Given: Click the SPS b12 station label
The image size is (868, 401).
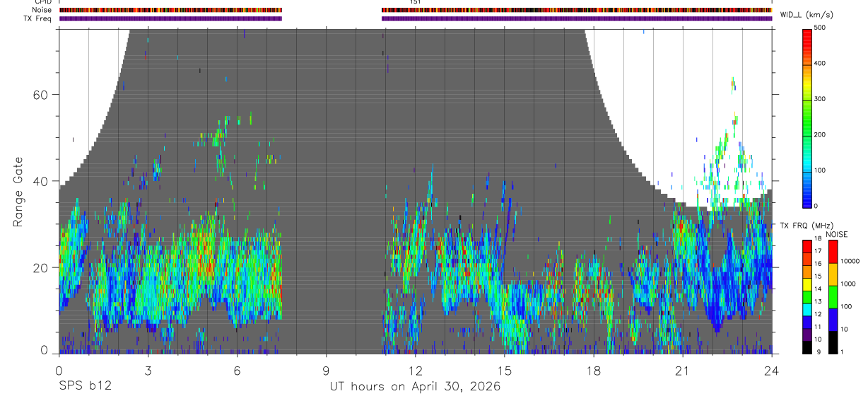Looking at the screenshot, I should pyautogui.click(x=85, y=387).
